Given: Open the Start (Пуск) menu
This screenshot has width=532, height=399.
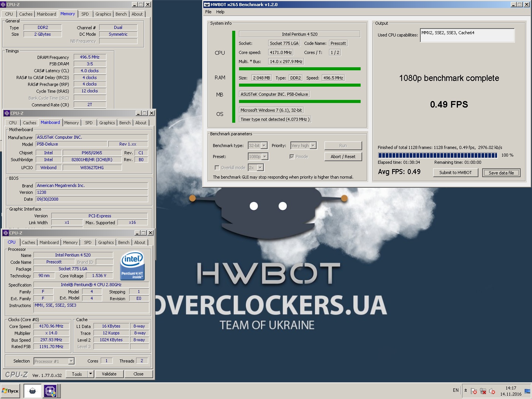Looking at the screenshot, I should tap(11, 391).
